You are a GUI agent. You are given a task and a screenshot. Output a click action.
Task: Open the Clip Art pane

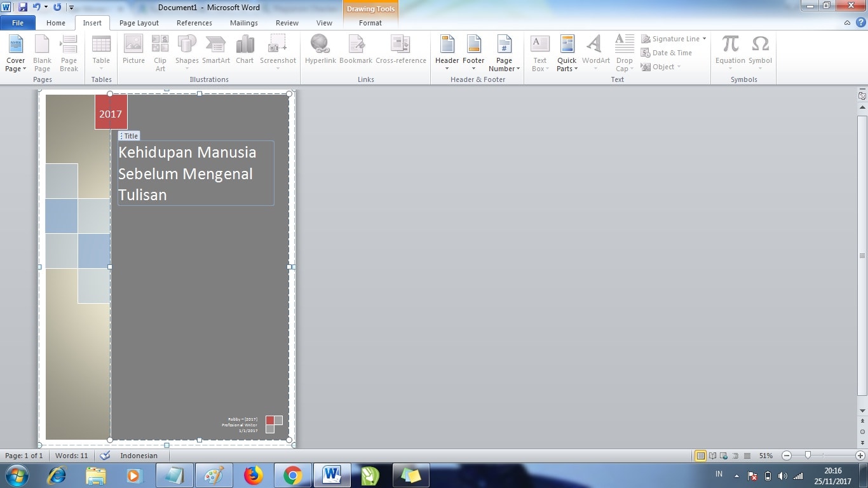click(159, 51)
